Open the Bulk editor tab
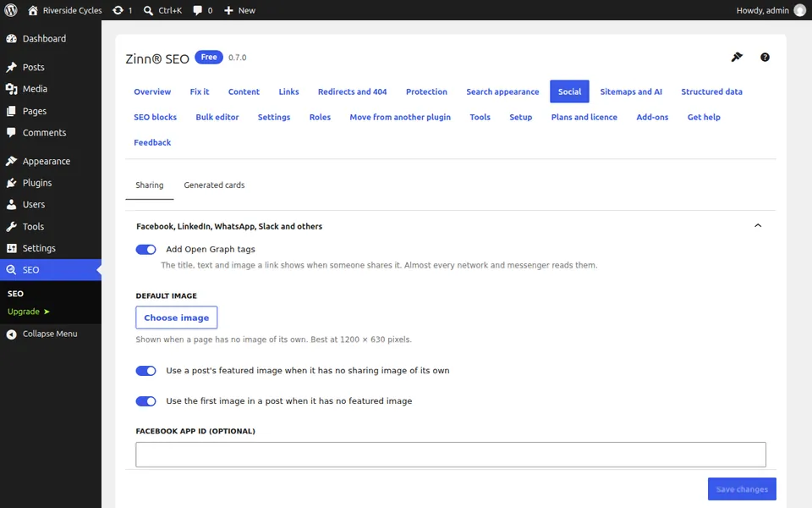 coord(217,117)
